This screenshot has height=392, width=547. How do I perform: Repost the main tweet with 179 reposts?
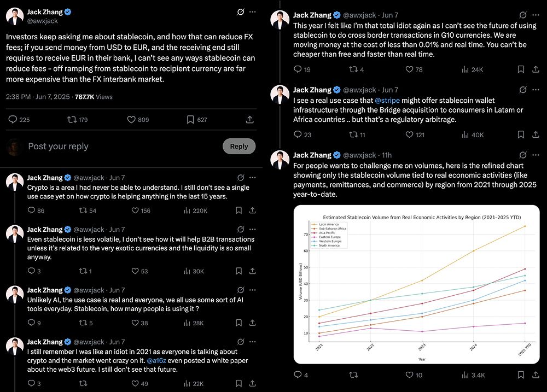pos(71,119)
